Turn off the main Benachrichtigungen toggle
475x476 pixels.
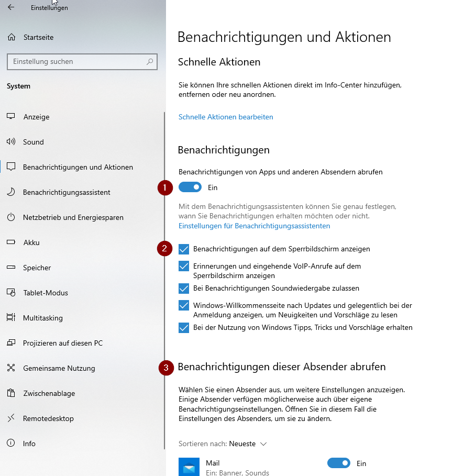[x=190, y=187]
